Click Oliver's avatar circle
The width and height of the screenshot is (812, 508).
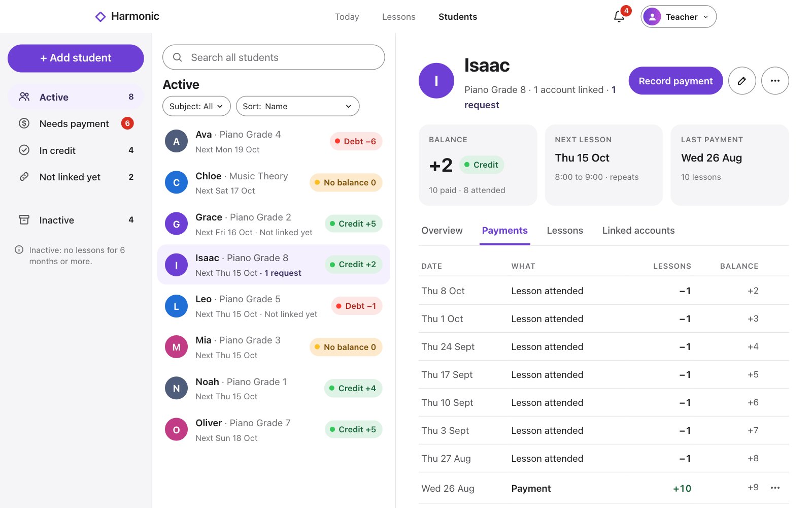pos(177,429)
